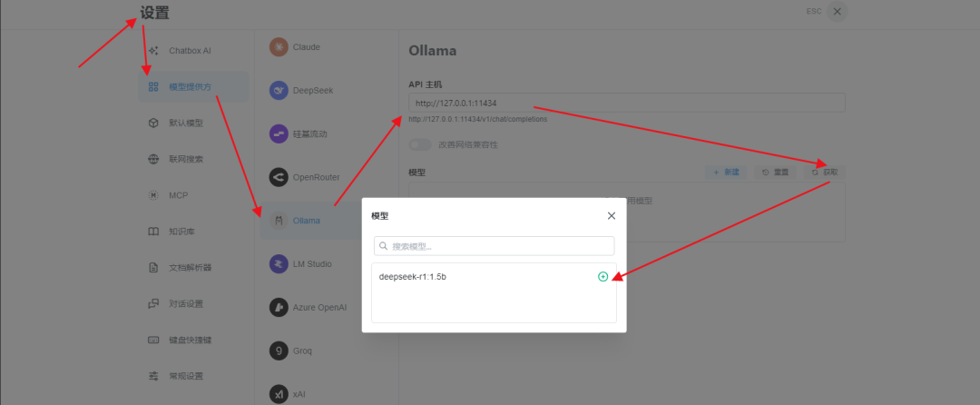Click the 获取 models button
The height and width of the screenshot is (405, 980).
click(825, 172)
